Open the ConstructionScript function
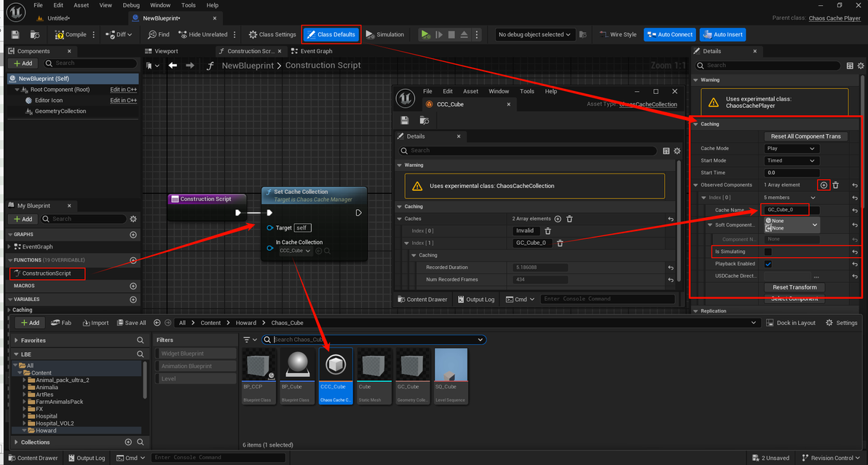The width and height of the screenshot is (868, 465). (47, 273)
